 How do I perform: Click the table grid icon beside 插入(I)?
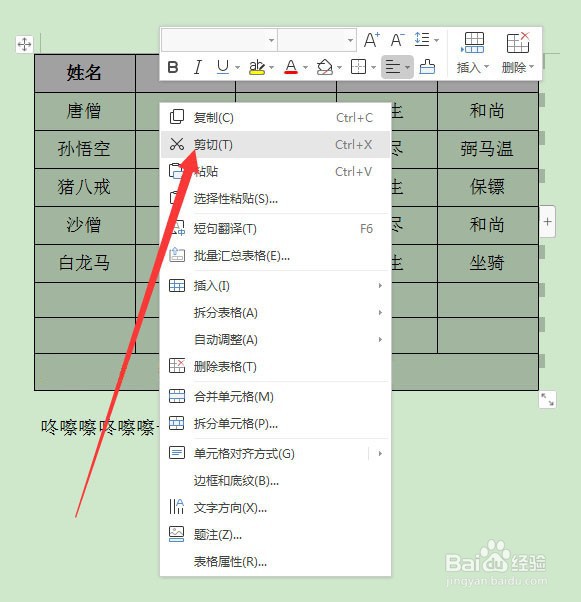[x=177, y=285]
